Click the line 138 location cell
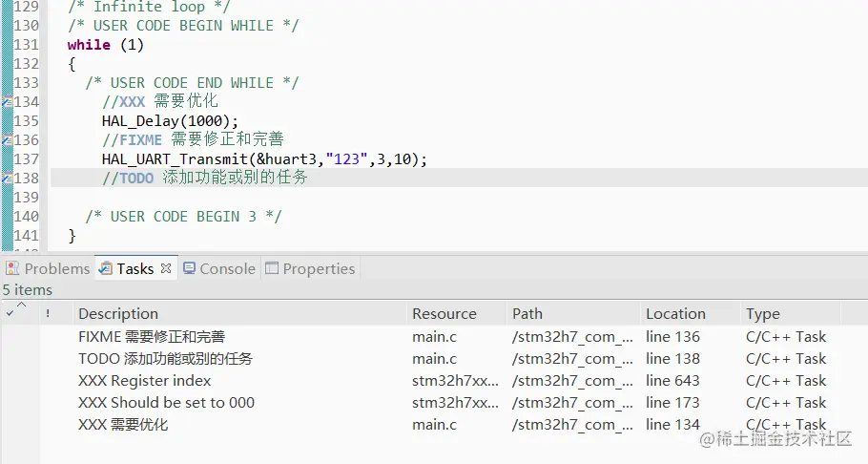This screenshot has height=464, width=868. click(x=672, y=359)
